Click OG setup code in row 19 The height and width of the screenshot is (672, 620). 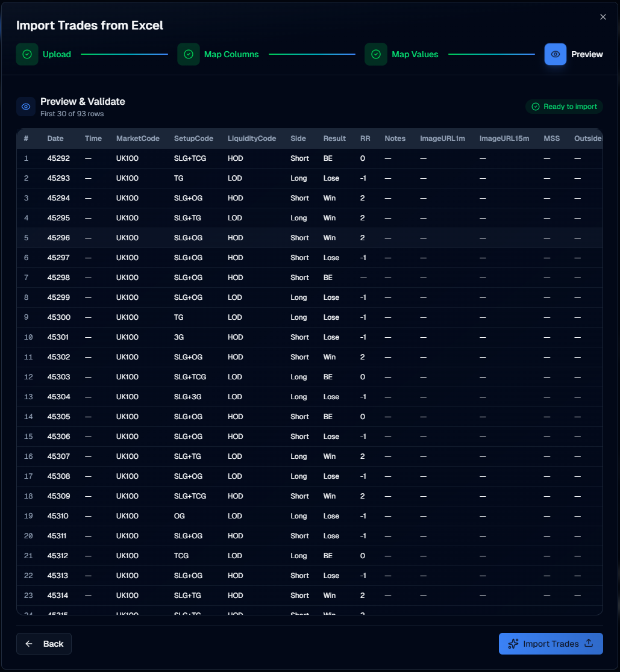[x=179, y=516]
